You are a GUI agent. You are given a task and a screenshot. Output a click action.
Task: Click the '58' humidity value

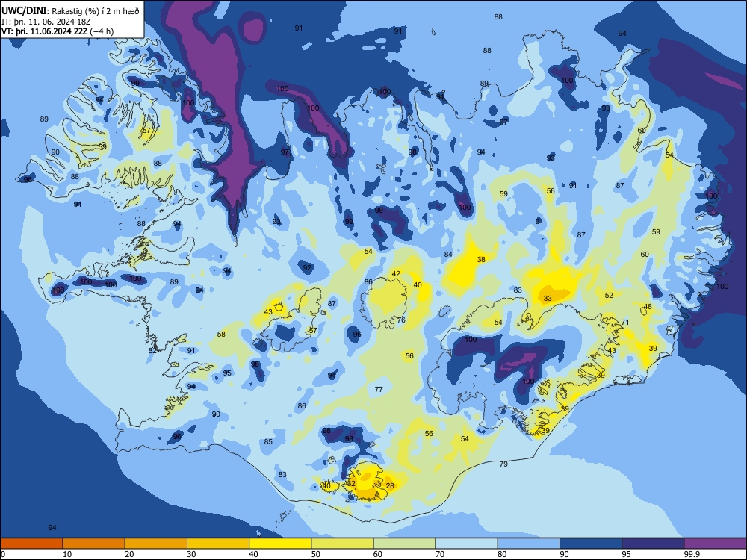222,335
